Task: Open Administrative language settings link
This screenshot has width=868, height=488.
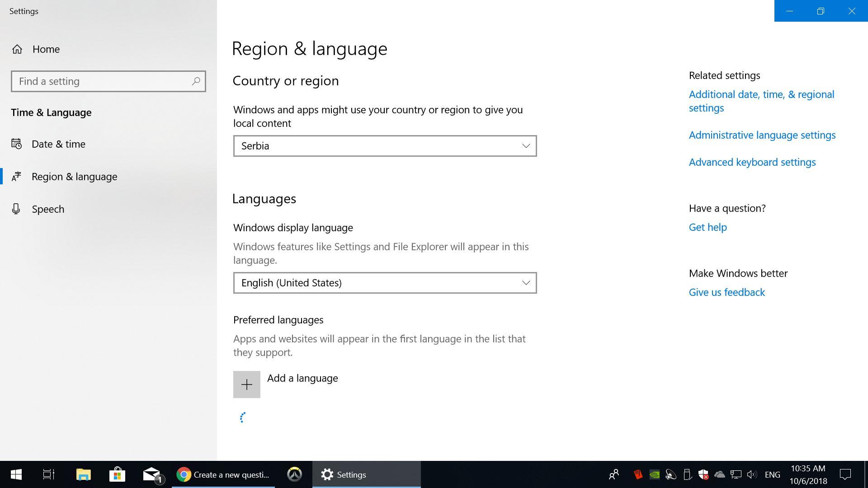Action: coord(762,135)
